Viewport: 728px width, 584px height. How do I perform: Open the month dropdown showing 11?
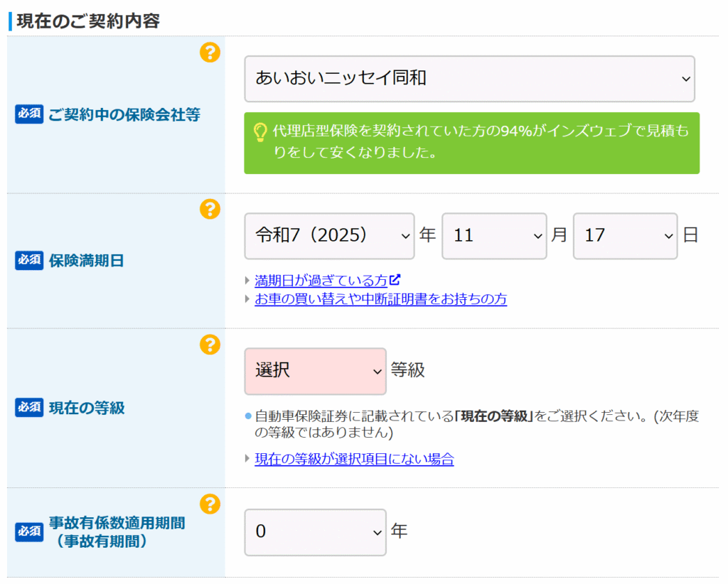[494, 236]
